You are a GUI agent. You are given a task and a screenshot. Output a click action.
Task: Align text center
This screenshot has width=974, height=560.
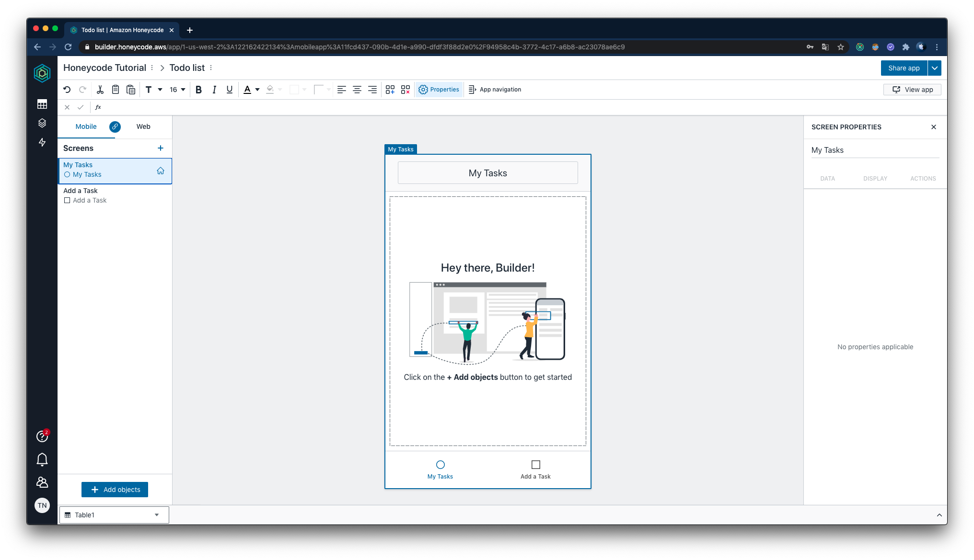coord(357,90)
